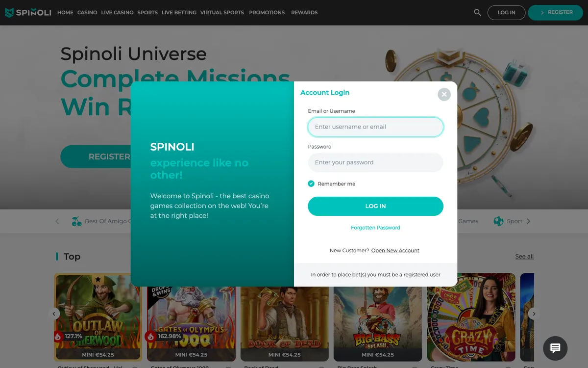588x368 pixels.
Task: Show next Top games with arrow
Action: click(x=534, y=314)
